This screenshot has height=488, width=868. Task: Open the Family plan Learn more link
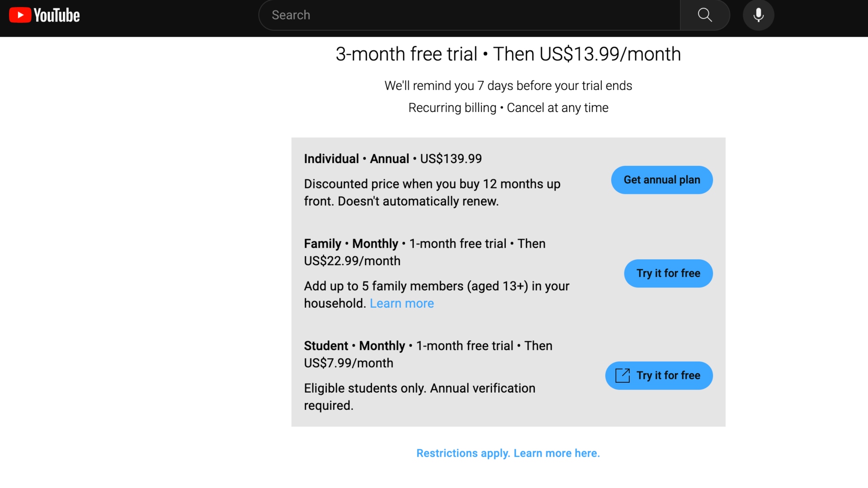coord(401,303)
